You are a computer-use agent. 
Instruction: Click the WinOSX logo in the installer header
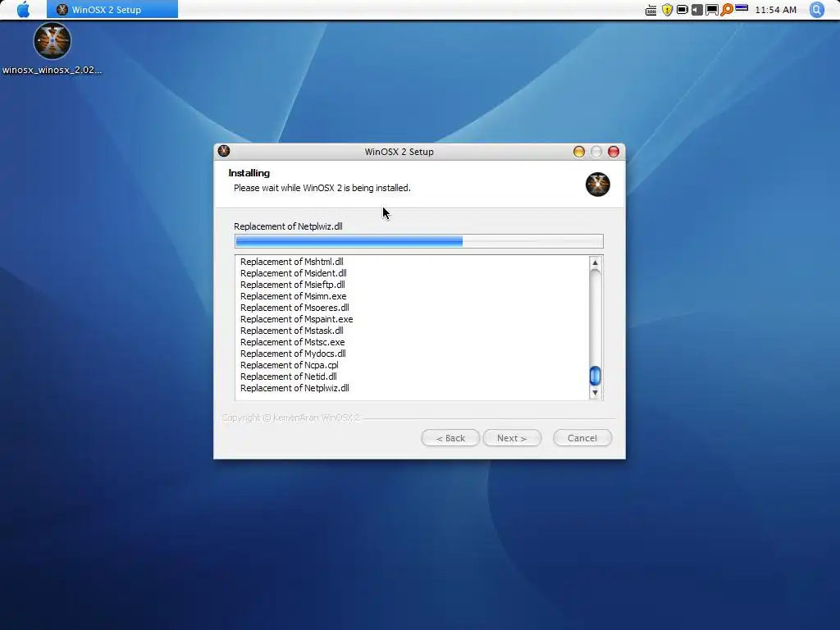[597, 185]
